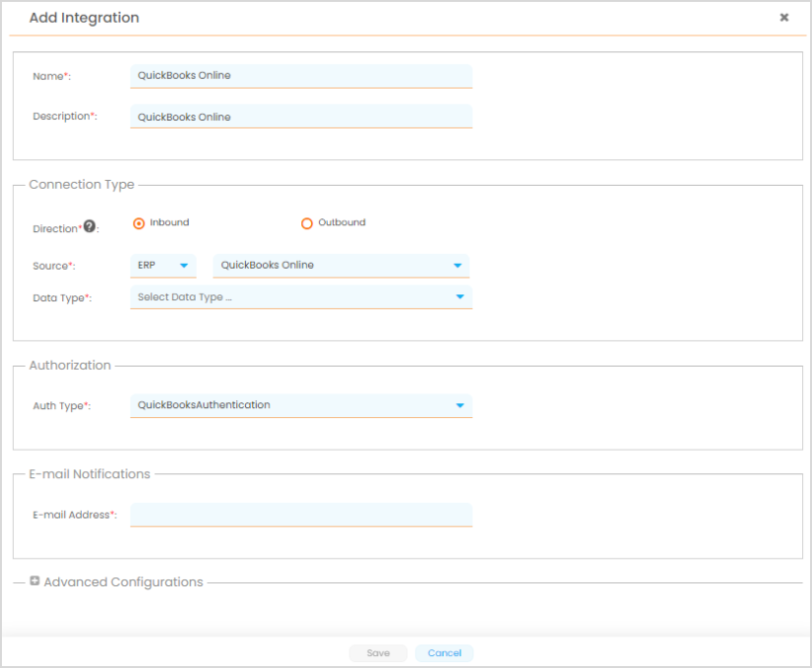This screenshot has width=812, height=668.
Task: Click the arrow on the Auth Type dropdown
Action: tap(459, 405)
